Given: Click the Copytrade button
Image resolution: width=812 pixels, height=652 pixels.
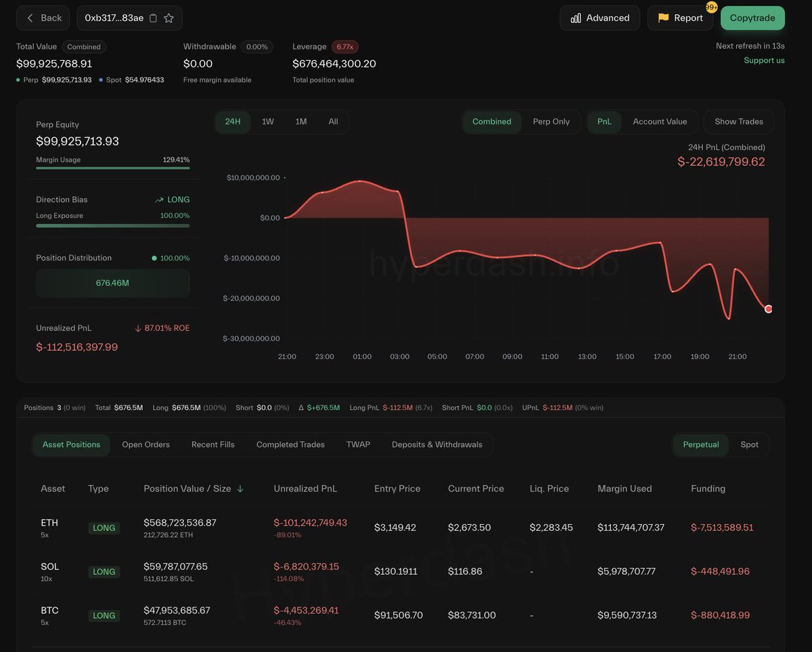Looking at the screenshot, I should tap(752, 18).
